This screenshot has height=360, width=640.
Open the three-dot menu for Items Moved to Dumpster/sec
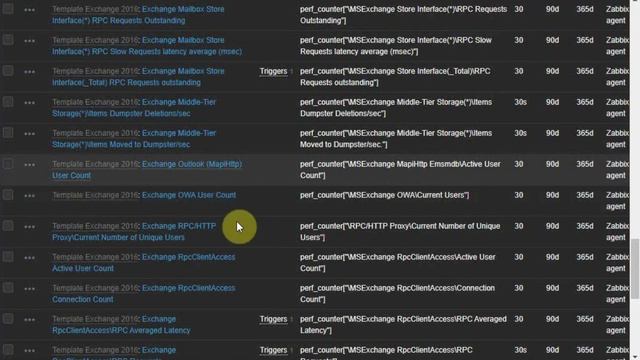[x=29, y=134]
